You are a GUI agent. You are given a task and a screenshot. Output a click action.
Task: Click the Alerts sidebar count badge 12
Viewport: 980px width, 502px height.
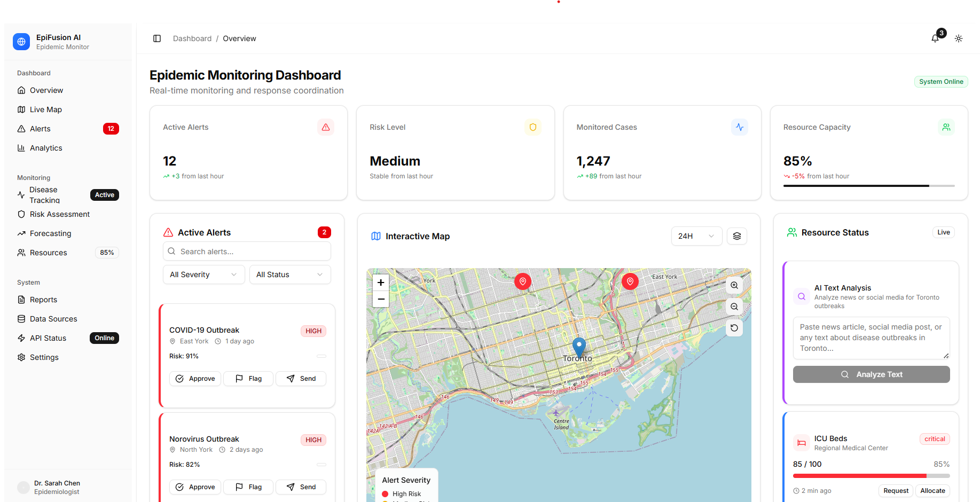coord(111,129)
